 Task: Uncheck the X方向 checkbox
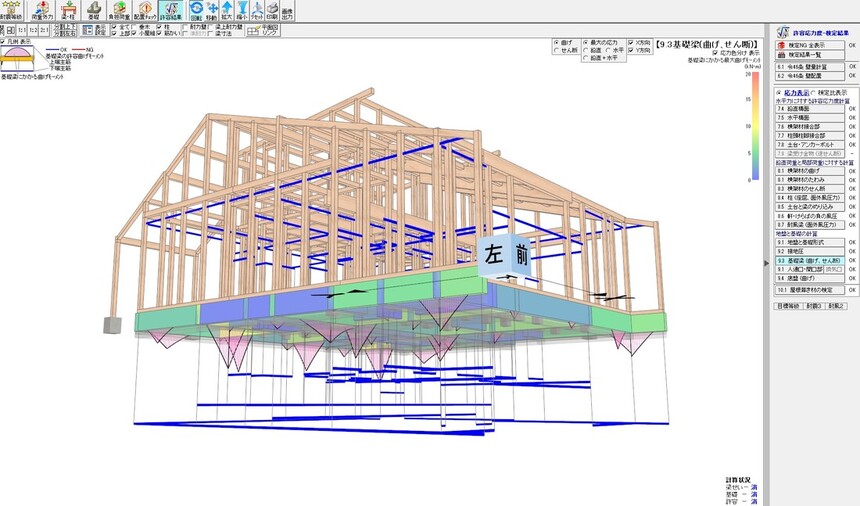[631, 42]
